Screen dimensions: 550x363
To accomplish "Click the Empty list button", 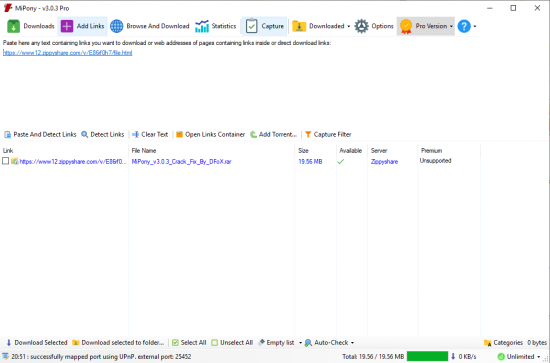I will [x=276, y=343].
